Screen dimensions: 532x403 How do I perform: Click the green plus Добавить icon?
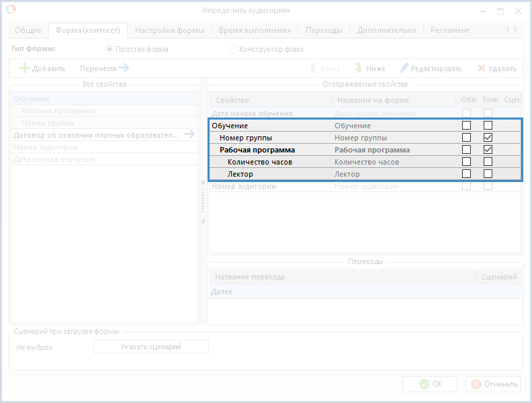point(25,69)
